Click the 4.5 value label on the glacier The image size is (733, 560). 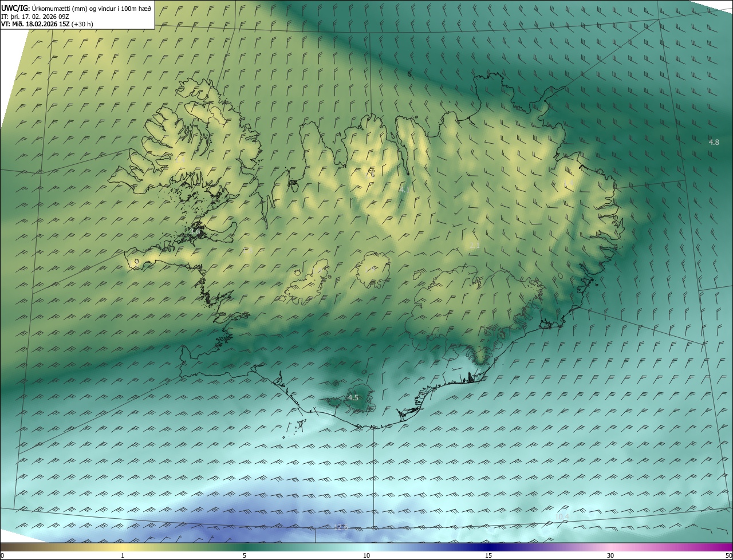(x=353, y=397)
